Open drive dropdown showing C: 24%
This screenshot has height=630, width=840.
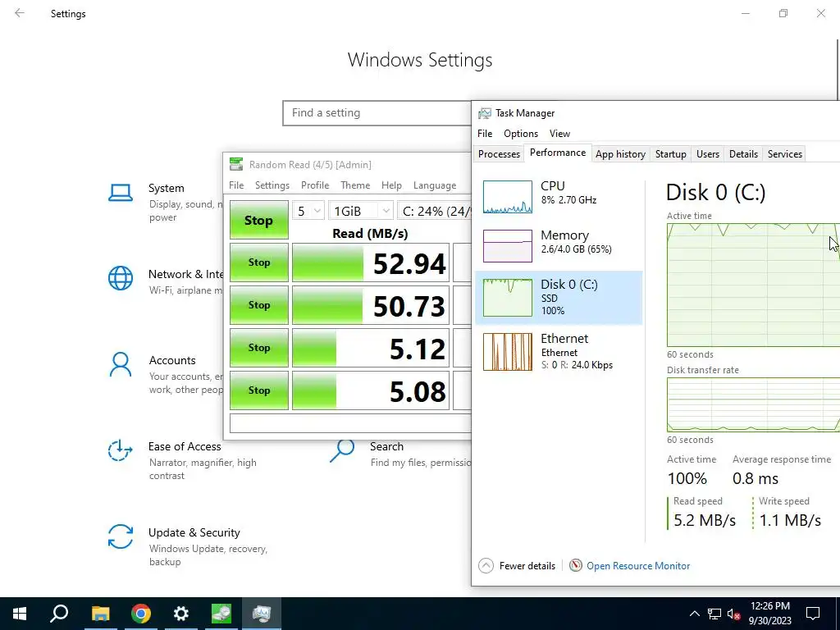coord(434,211)
